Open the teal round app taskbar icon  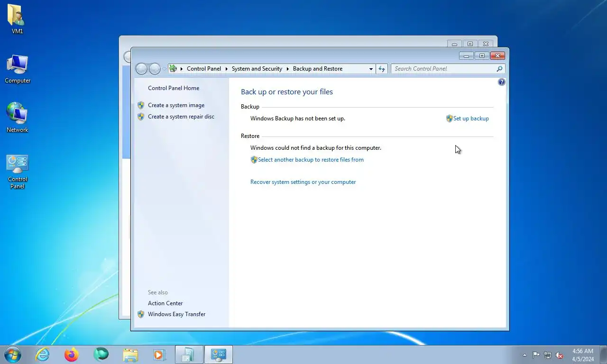(101, 354)
